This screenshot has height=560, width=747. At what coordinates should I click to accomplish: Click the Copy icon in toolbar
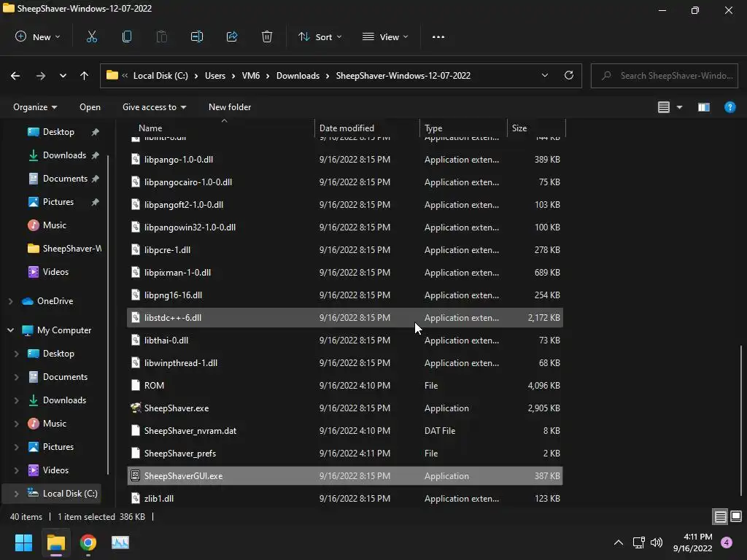(x=127, y=36)
